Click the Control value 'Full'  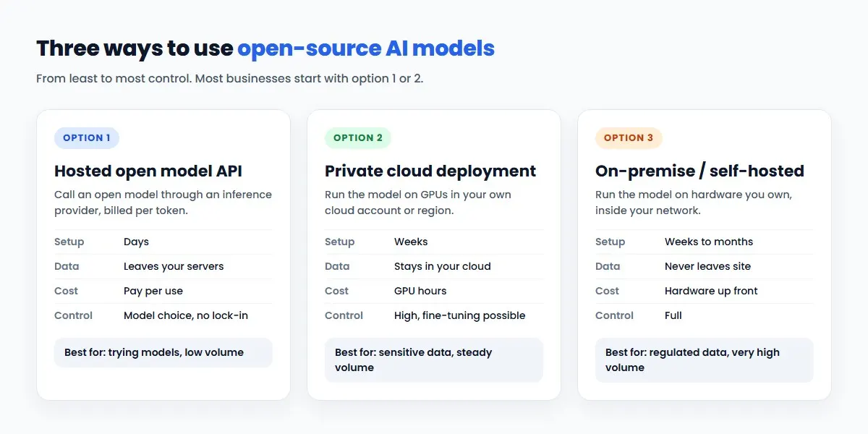click(673, 315)
